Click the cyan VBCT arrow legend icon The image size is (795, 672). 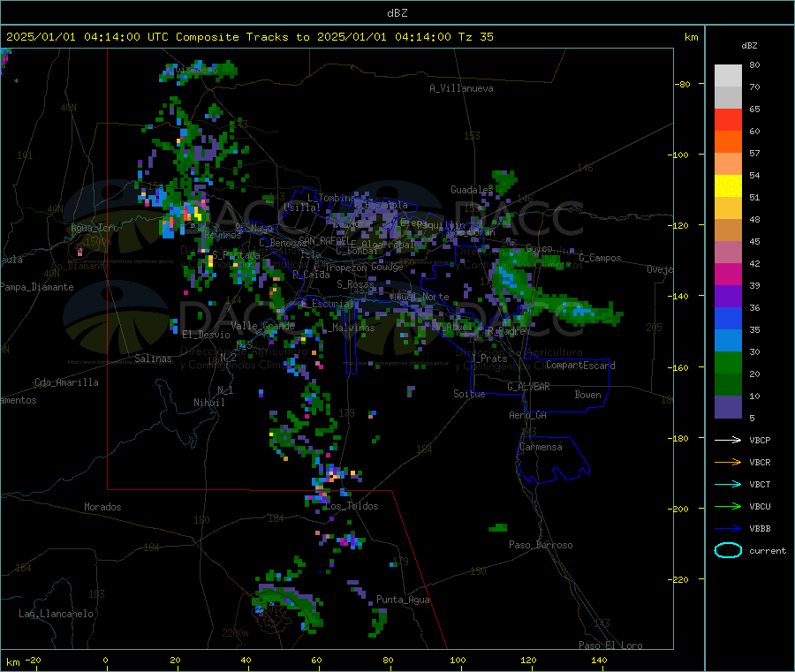click(x=728, y=485)
